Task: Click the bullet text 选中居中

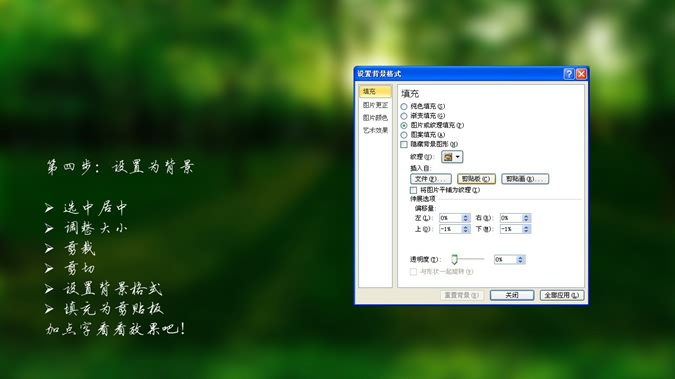Action: coord(96,208)
